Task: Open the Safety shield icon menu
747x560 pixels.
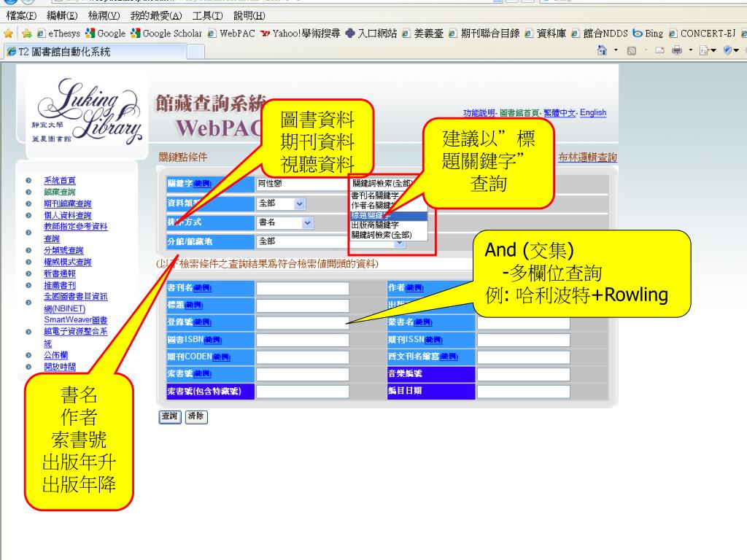Action: pyautogui.click(x=728, y=50)
